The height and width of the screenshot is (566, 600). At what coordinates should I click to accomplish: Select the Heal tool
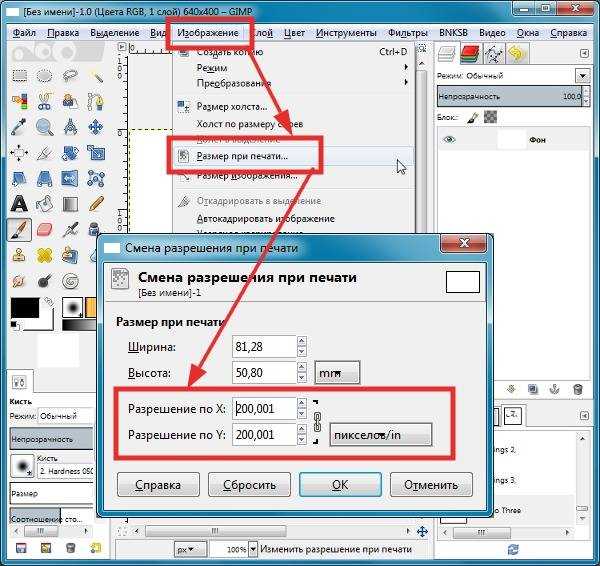44,255
